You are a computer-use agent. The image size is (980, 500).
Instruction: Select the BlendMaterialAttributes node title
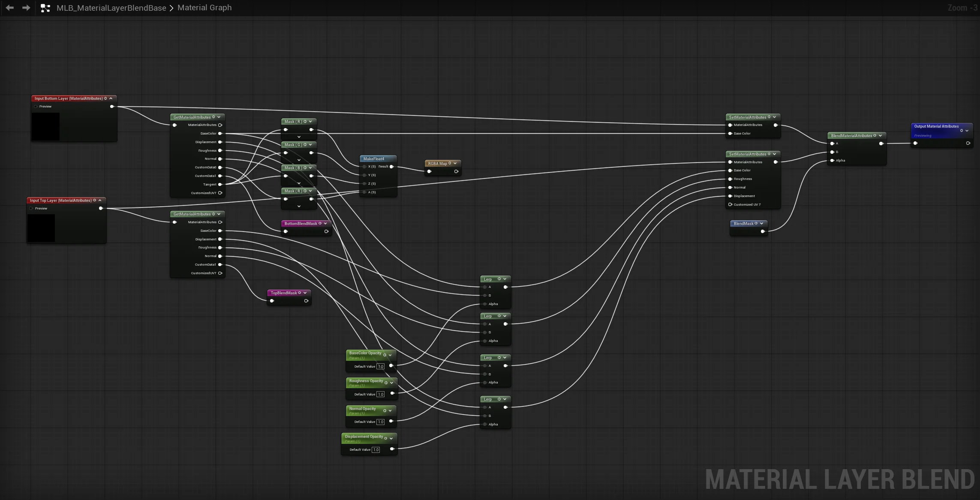[x=851, y=136]
